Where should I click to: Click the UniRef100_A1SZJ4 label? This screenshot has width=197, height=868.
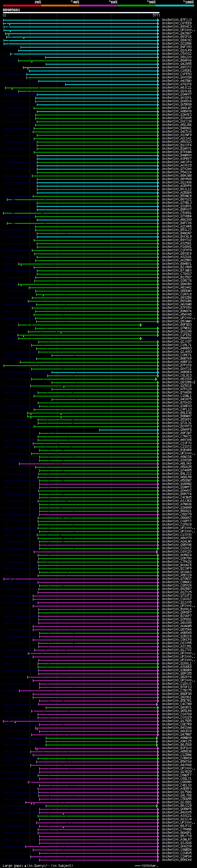click(177, 819)
